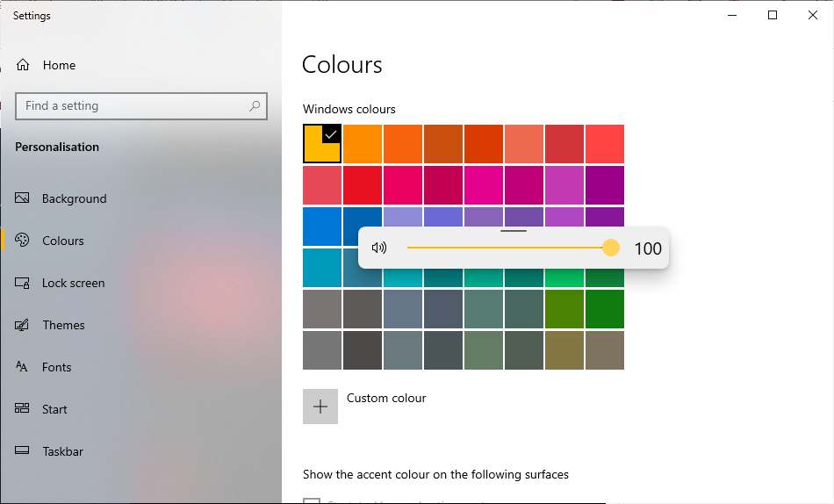Open the Taskbar settings section
This screenshot has width=834, height=504.
(x=62, y=451)
